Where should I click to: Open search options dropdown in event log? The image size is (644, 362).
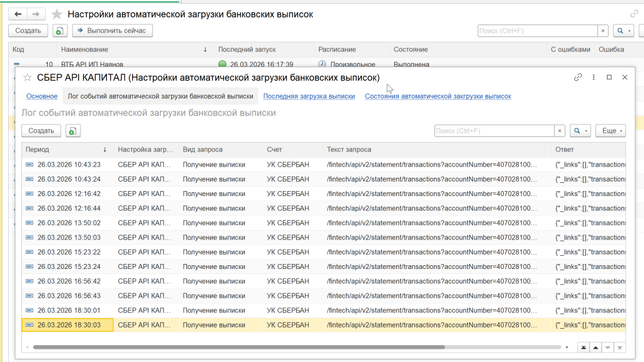click(x=580, y=131)
